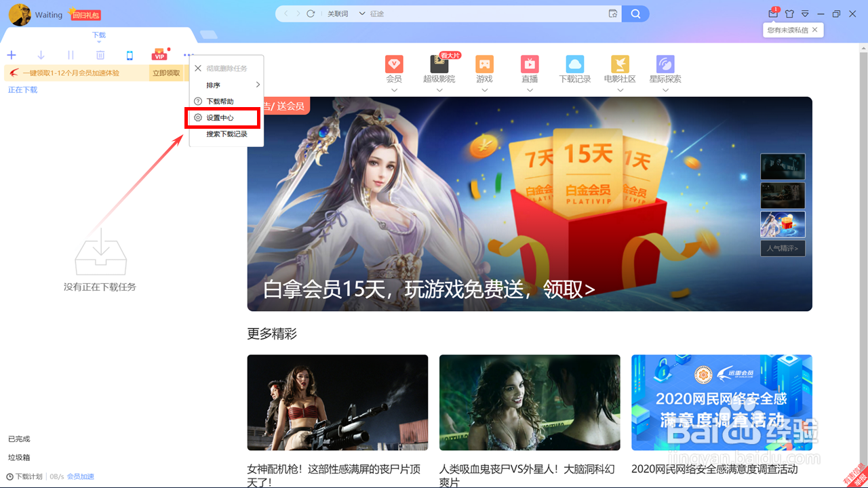This screenshot has height=488, width=868.
Task: Open the 女神配机枪 video thumbnail
Action: click(x=338, y=403)
